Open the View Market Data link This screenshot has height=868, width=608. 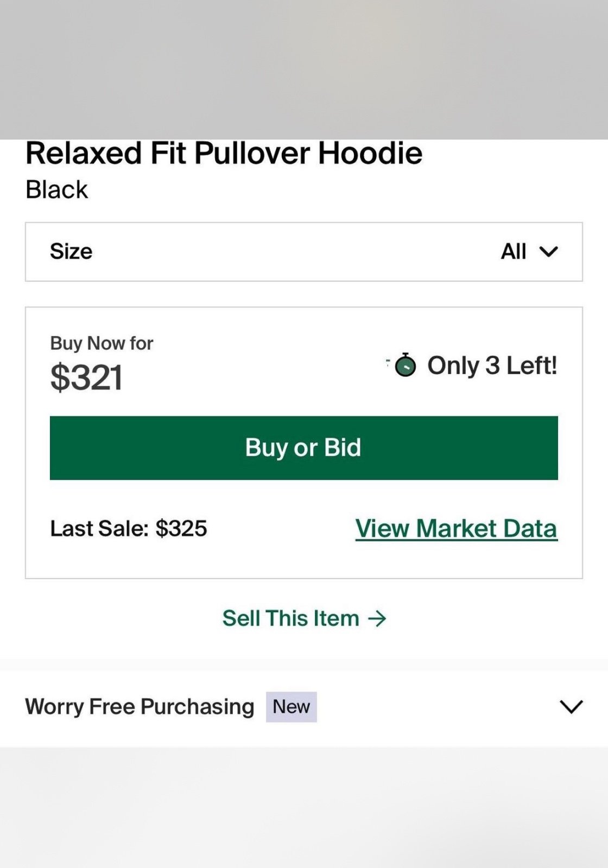click(x=457, y=528)
